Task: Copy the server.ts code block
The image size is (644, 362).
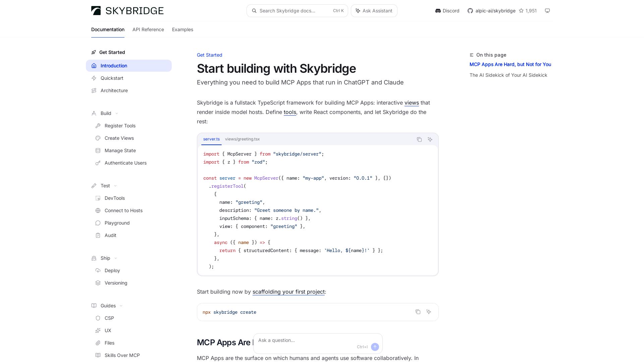Action: tap(419, 139)
